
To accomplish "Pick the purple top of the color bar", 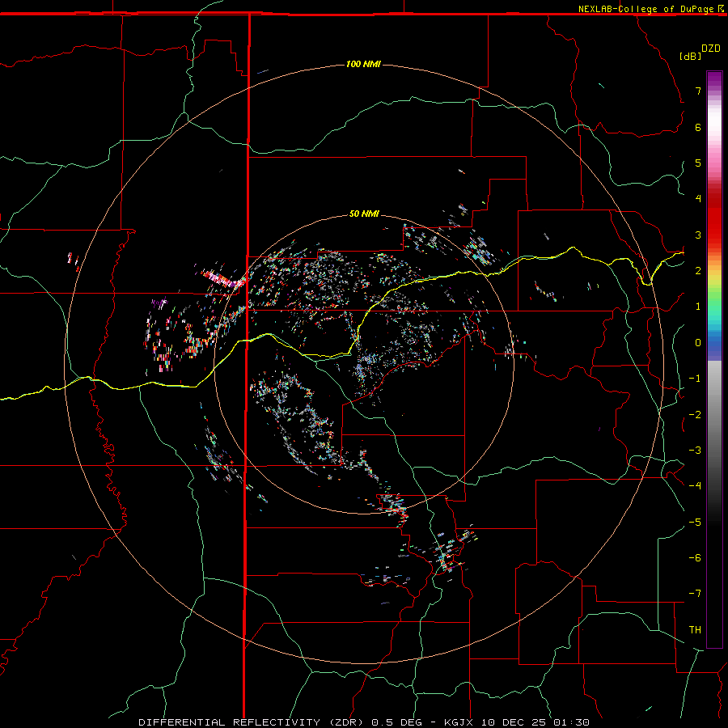I will coord(714,79).
